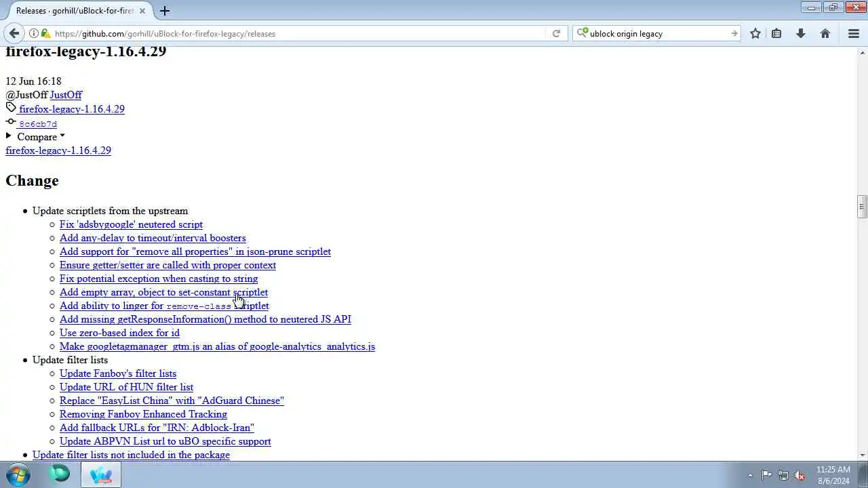Open Action Center flag icon

pos(766,475)
